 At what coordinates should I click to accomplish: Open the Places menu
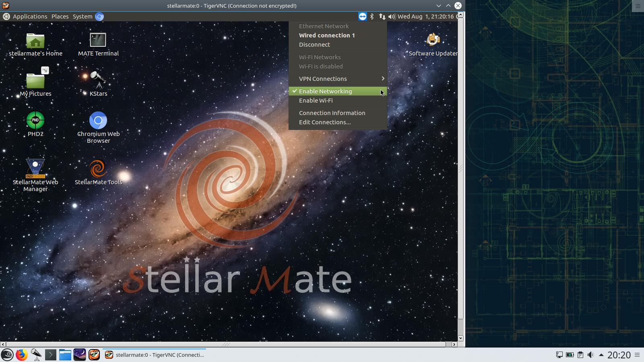pos(60,16)
